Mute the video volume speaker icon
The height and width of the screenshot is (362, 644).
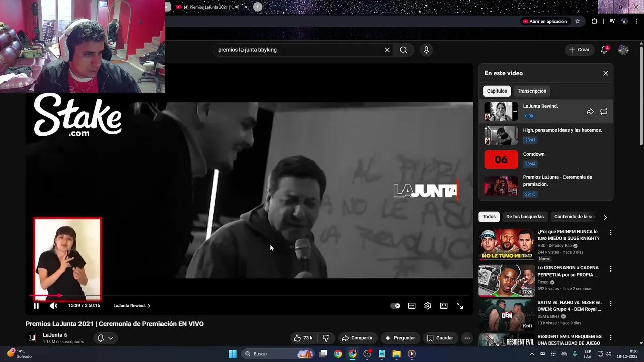(x=53, y=306)
